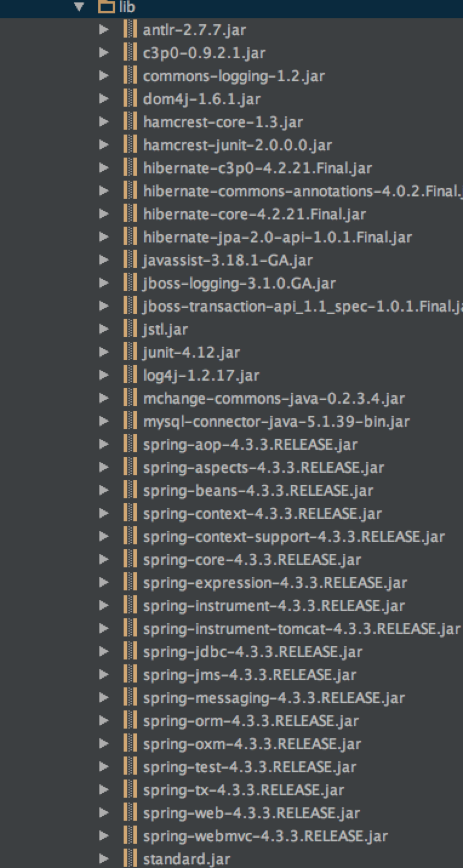The height and width of the screenshot is (868, 463).
Task: Click the hibernate-jpa-2.0-api jar archive icon
Action: 130,236
